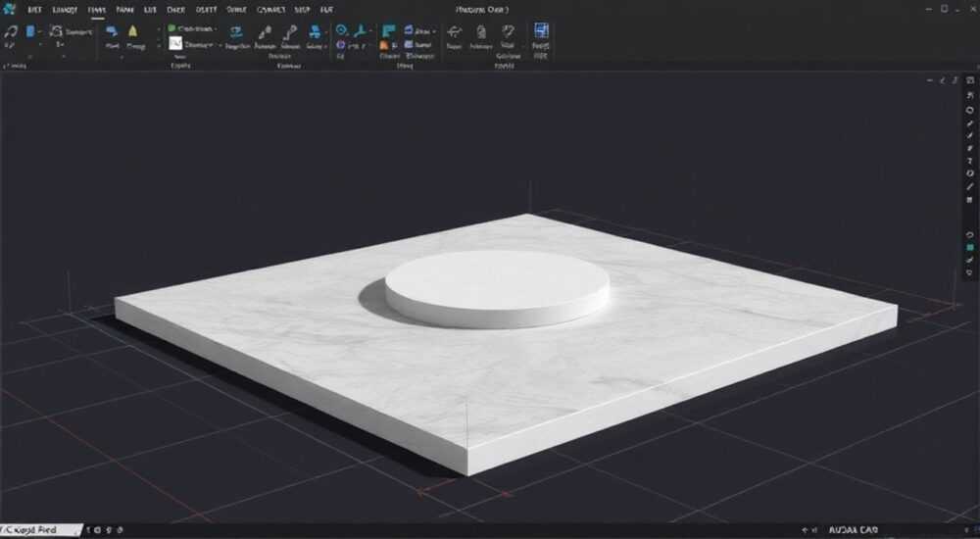Select the eyedropper icon in the ribbon
The image size is (980, 539).
pos(265,32)
